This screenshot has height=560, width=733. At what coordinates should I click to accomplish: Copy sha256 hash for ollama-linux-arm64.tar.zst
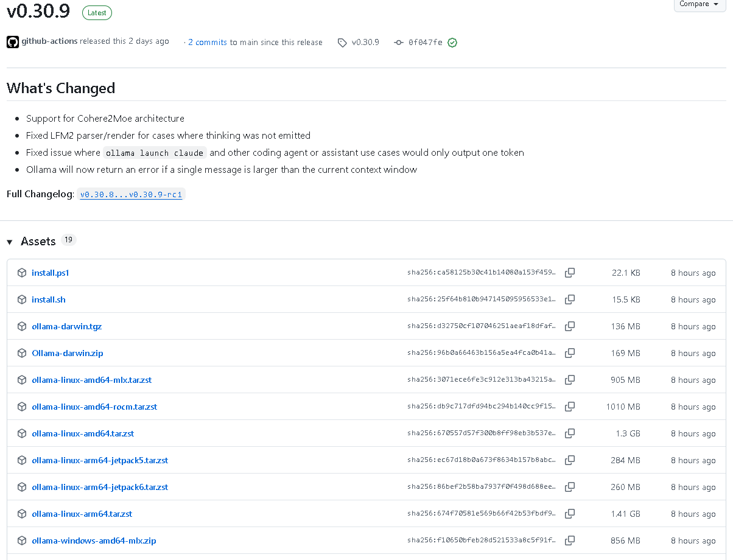click(570, 514)
